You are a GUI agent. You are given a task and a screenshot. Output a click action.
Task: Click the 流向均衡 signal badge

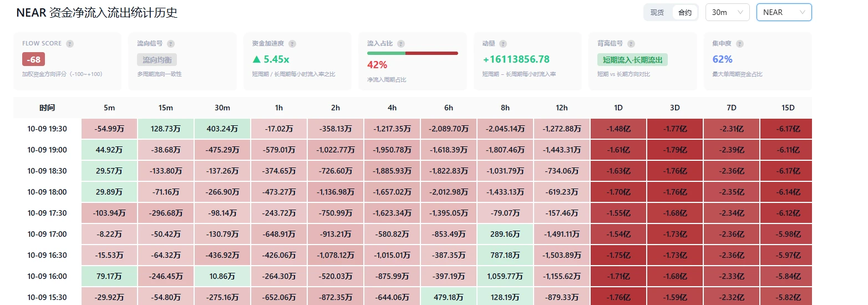click(x=157, y=60)
